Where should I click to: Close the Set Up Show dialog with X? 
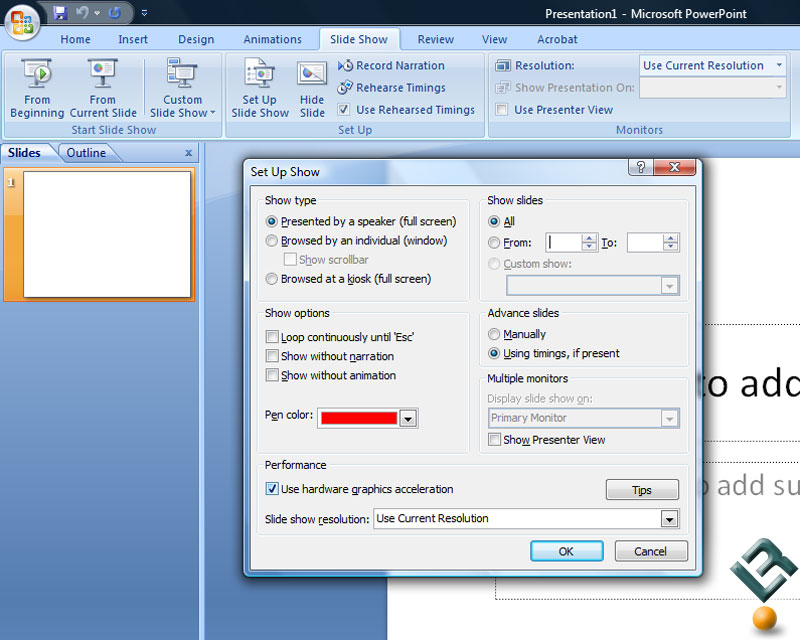[674, 167]
